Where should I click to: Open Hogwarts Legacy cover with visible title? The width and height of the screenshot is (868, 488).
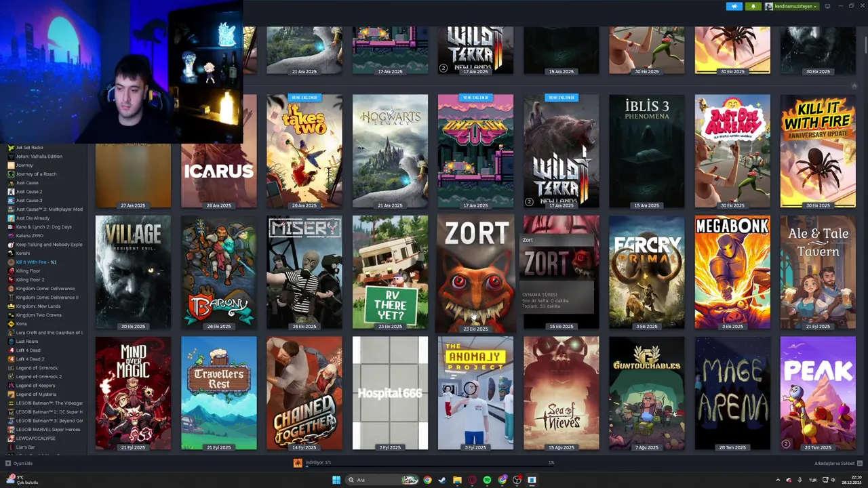tap(390, 151)
